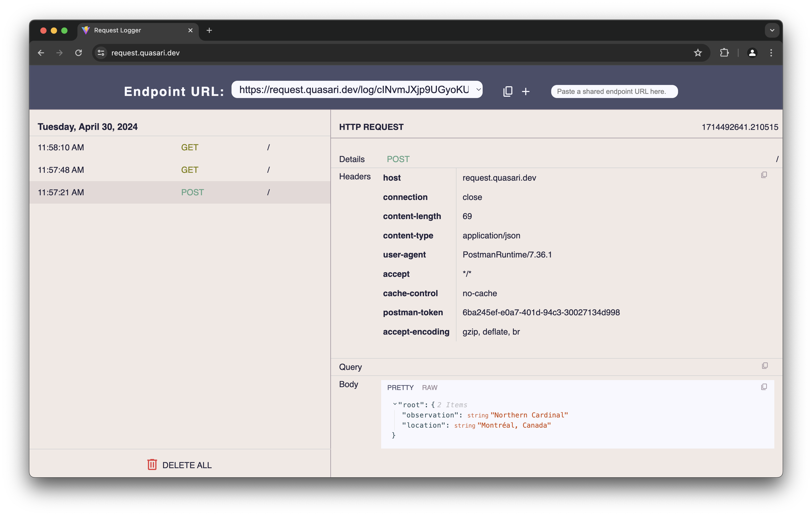This screenshot has height=516, width=812.
Task: Click the HTTP REQUEST panel heading
Action: [371, 127]
